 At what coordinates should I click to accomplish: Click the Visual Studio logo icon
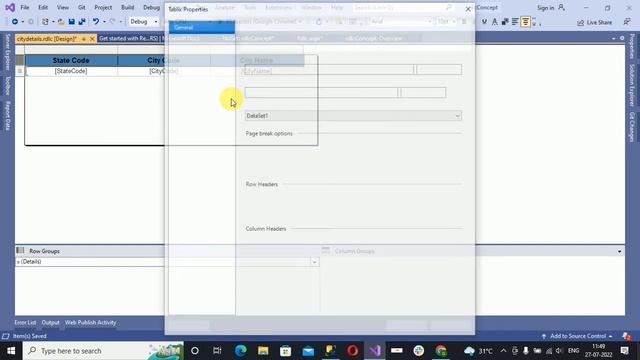10,7
